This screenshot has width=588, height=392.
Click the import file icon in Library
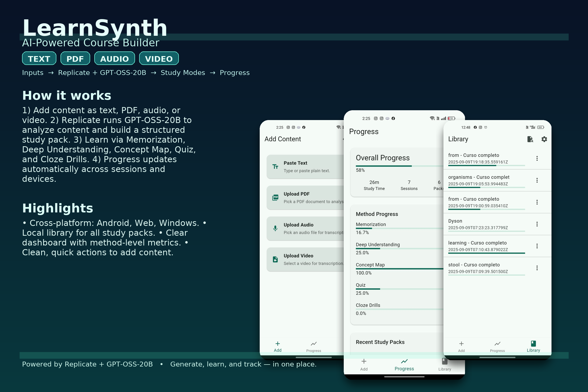tap(530, 139)
